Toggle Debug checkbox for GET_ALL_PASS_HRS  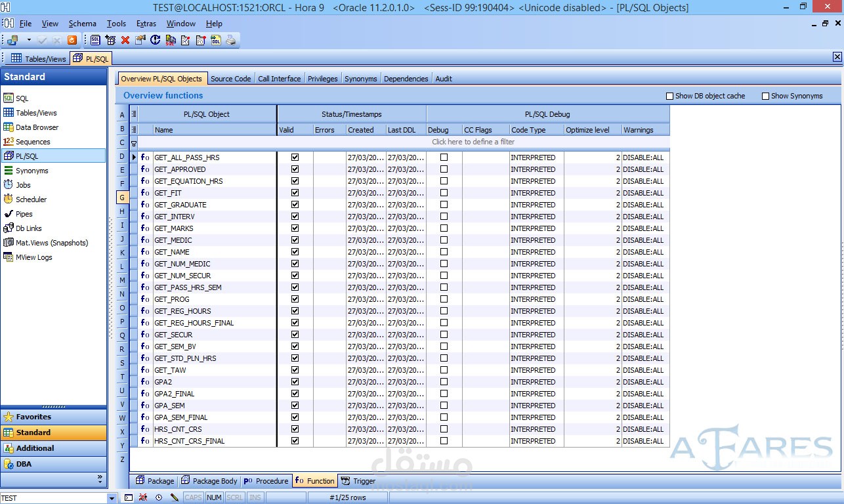tap(444, 157)
